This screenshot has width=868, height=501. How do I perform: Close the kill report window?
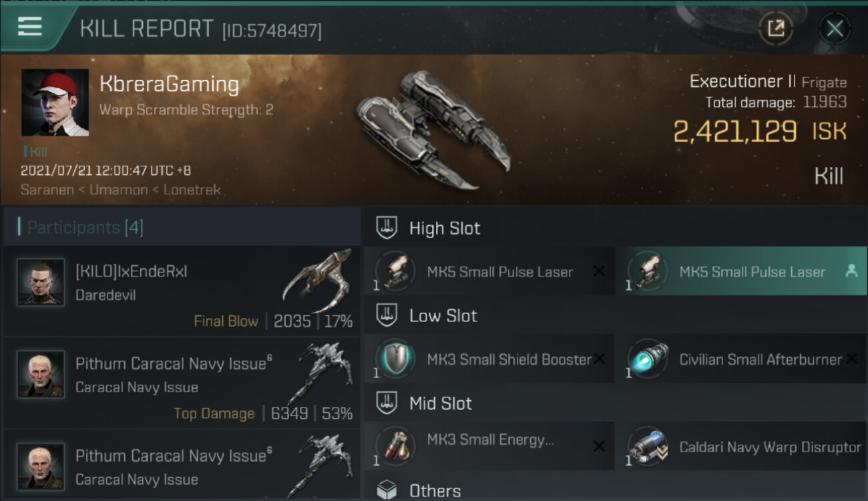834,29
